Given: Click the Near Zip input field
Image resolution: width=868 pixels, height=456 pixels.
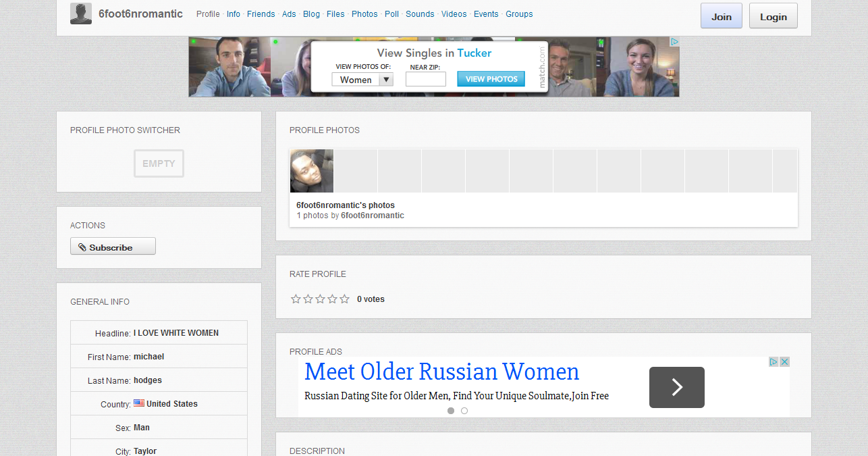Looking at the screenshot, I should point(425,80).
